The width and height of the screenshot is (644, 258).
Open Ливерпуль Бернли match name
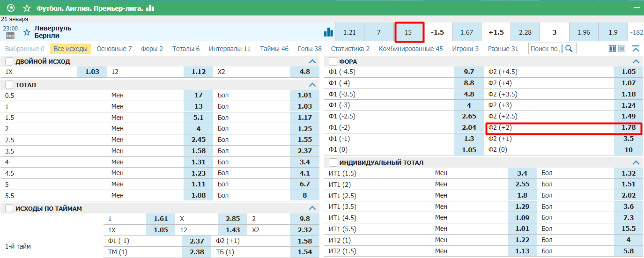coord(53,32)
